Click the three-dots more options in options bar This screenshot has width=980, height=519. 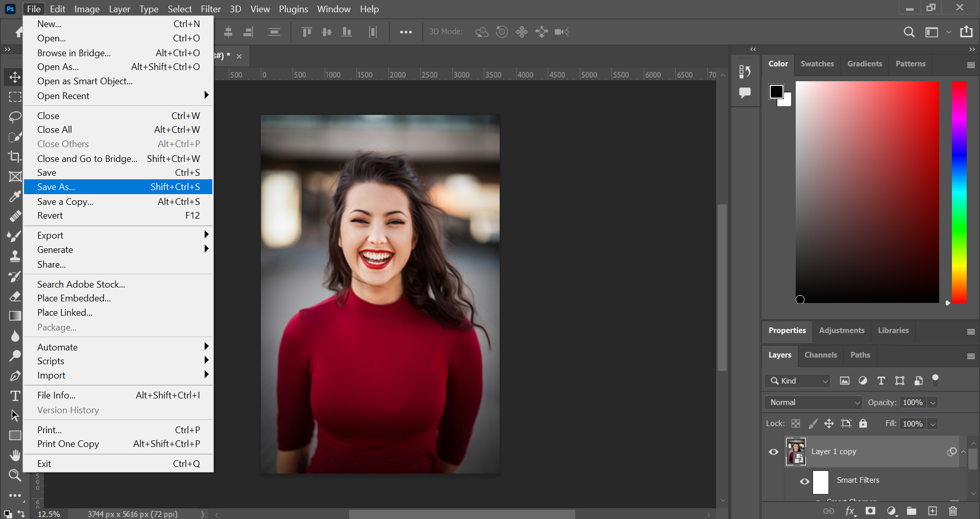point(406,32)
